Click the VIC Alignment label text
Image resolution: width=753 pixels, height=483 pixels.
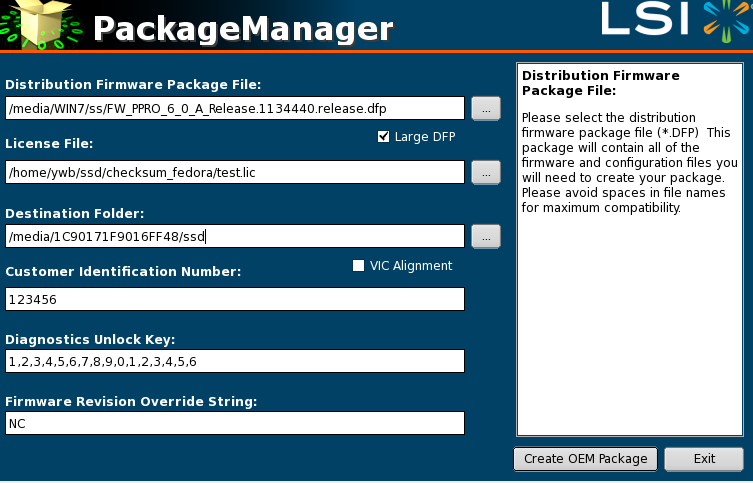(x=411, y=266)
